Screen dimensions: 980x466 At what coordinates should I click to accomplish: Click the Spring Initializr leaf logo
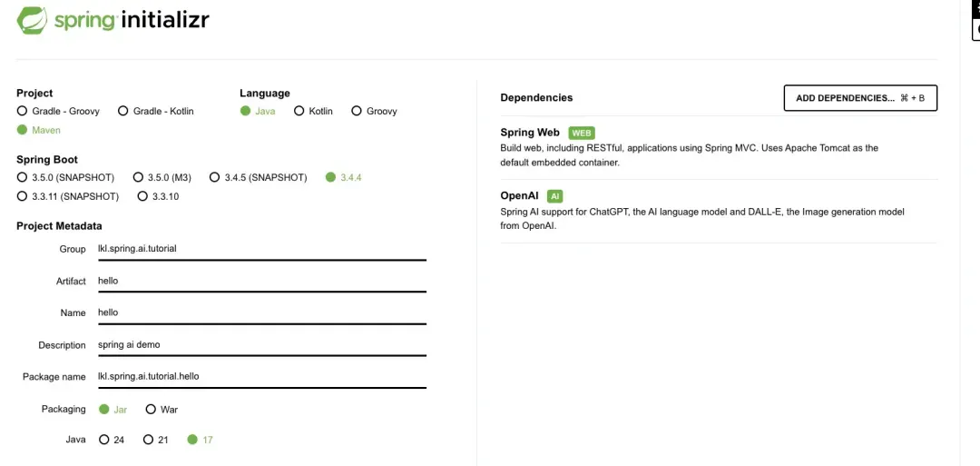coord(32,20)
